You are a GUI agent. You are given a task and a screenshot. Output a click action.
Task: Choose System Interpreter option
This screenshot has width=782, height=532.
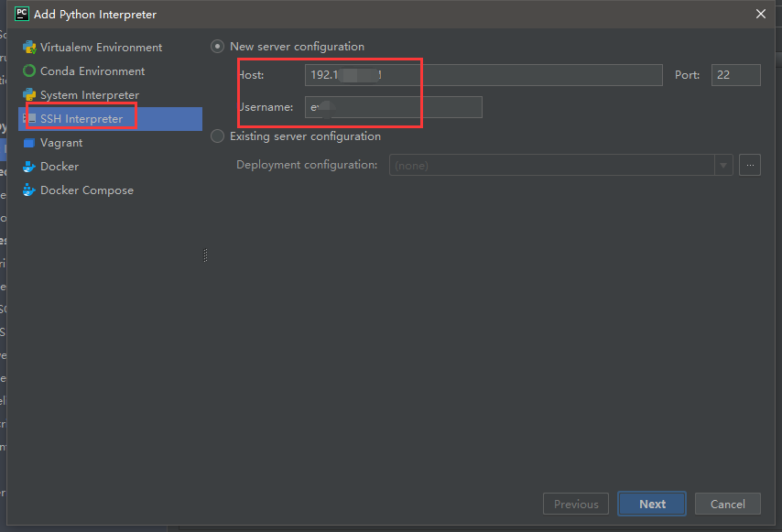point(110,94)
